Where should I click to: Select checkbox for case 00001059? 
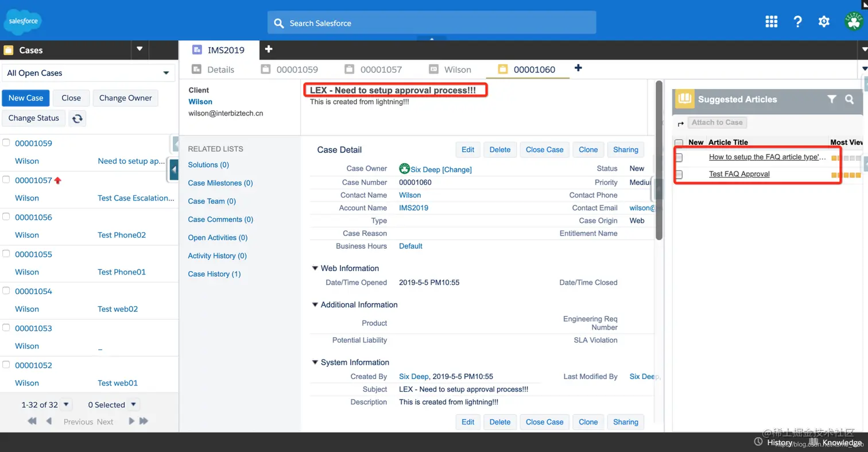6,142
